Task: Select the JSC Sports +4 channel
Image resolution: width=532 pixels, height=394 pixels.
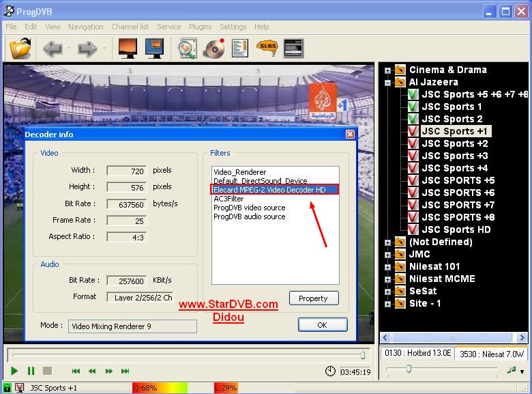Action: click(455, 168)
